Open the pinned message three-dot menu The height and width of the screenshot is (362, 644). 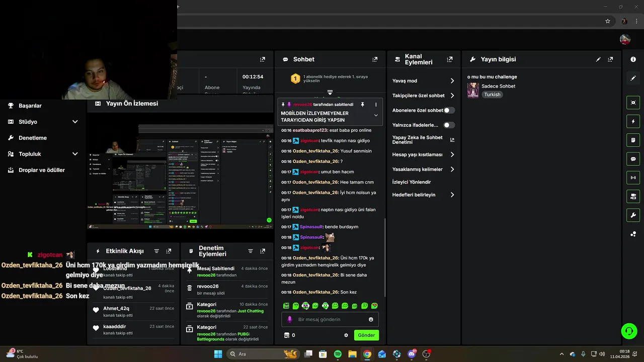tap(375, 105)
